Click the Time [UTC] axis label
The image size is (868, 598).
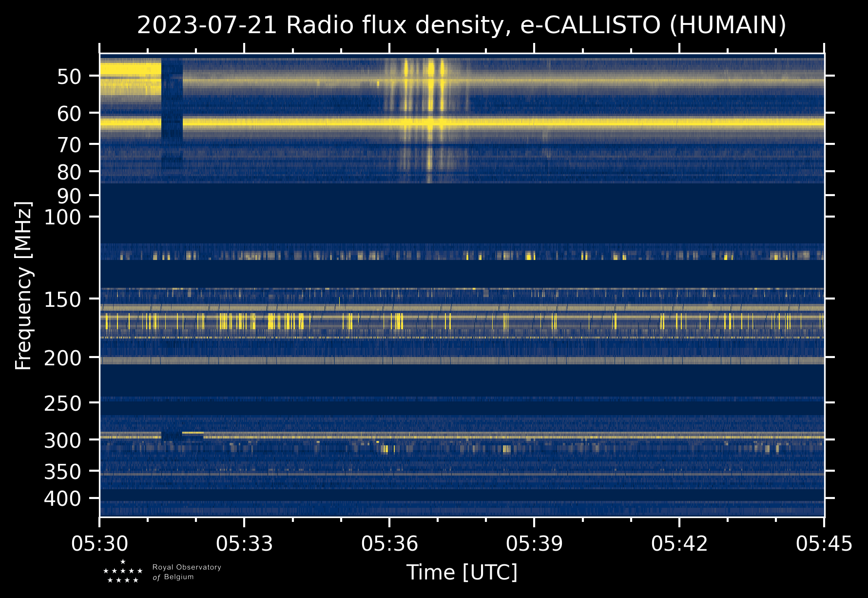pos(462,572)
